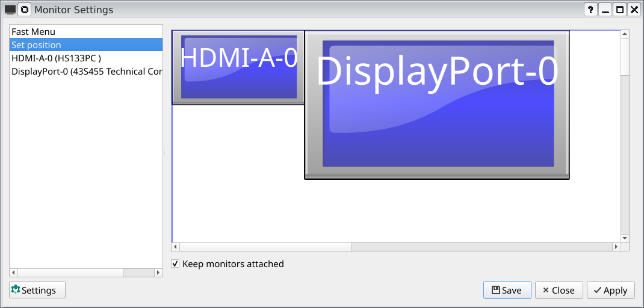Click the sidebar list horizontal scrollbar handle

pyautogui.click(x=70, y=273)
